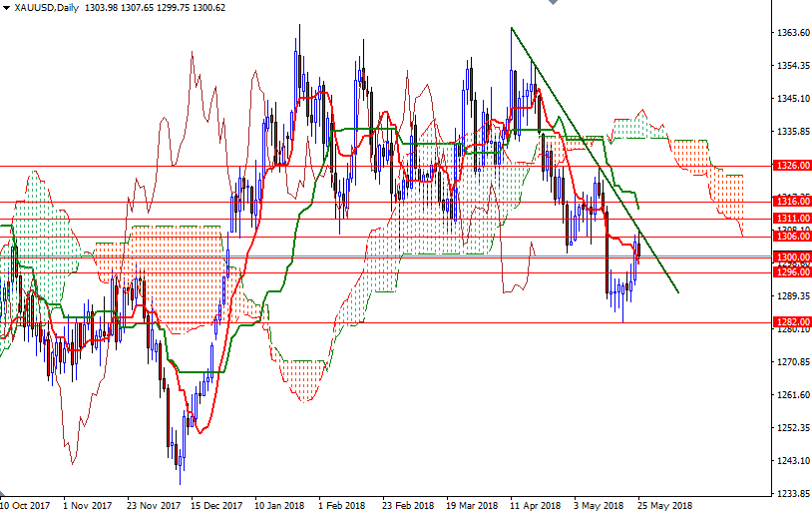Image resolution: width=812 pixels, height=513 pixels.
Task: Click the 1 Feb 2018 date label
Action: tap(342, 506)
